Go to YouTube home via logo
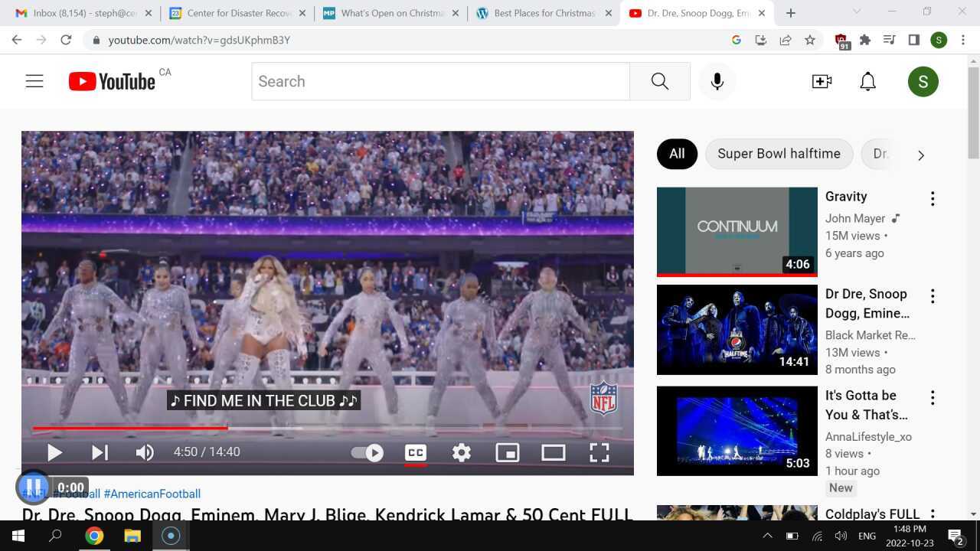 tap(112, 81)
